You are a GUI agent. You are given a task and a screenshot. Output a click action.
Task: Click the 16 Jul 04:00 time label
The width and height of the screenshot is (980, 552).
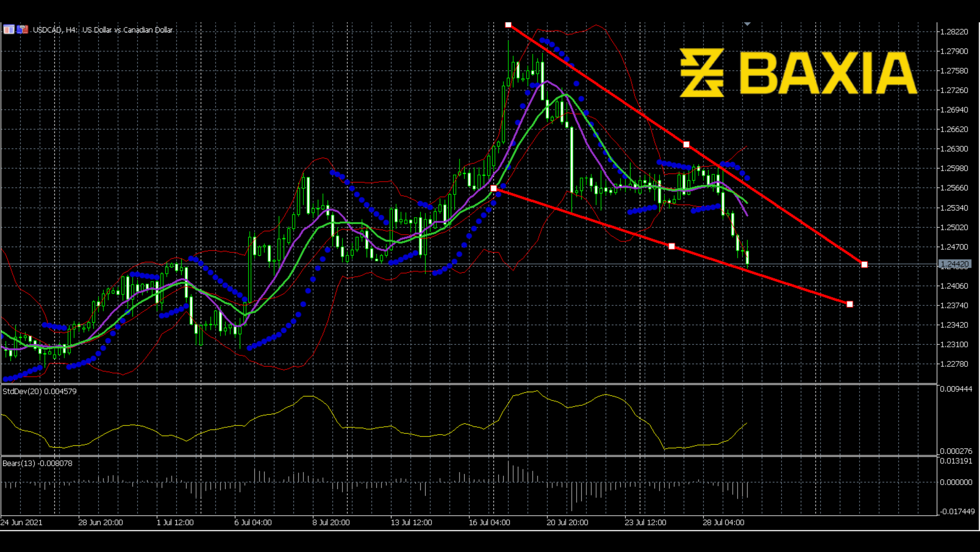click(x=489, y=523)
